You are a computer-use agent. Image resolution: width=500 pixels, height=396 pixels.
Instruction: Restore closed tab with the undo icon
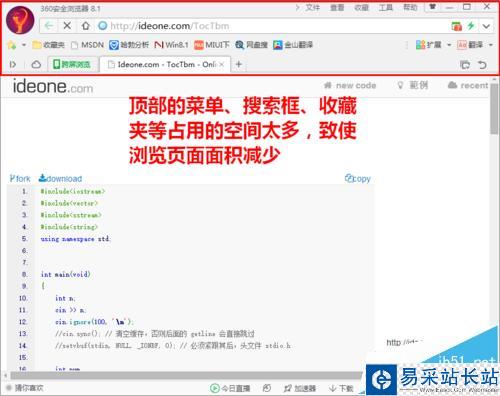click(482, 65)
